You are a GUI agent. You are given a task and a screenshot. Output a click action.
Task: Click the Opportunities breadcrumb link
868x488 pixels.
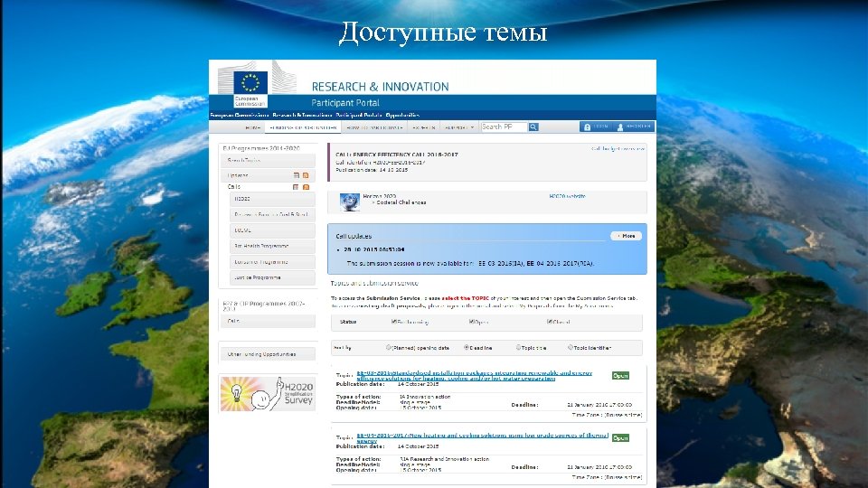click(x=402, y=115)
